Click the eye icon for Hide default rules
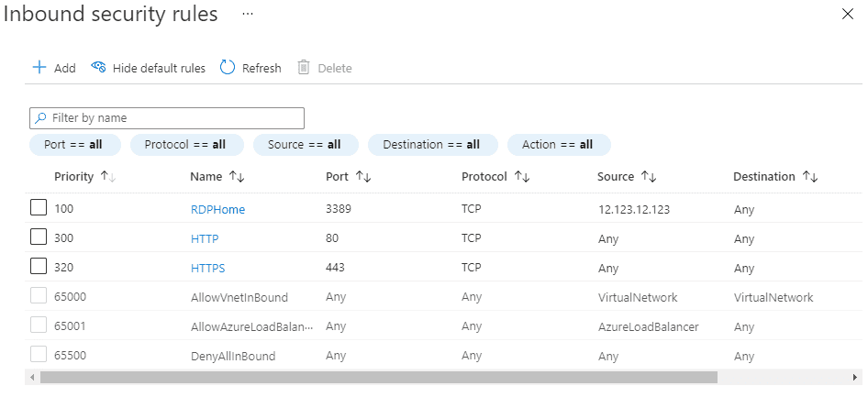This screenshot has height=397, width=868. pyautogui.click(x=98, y=67)
